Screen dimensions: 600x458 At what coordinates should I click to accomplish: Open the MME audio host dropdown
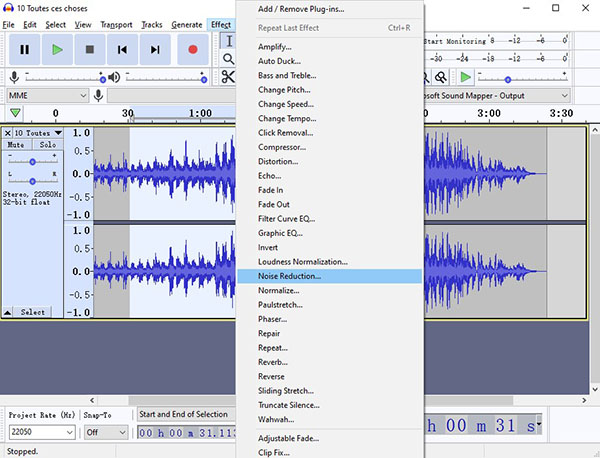click(x=47, y=96)
